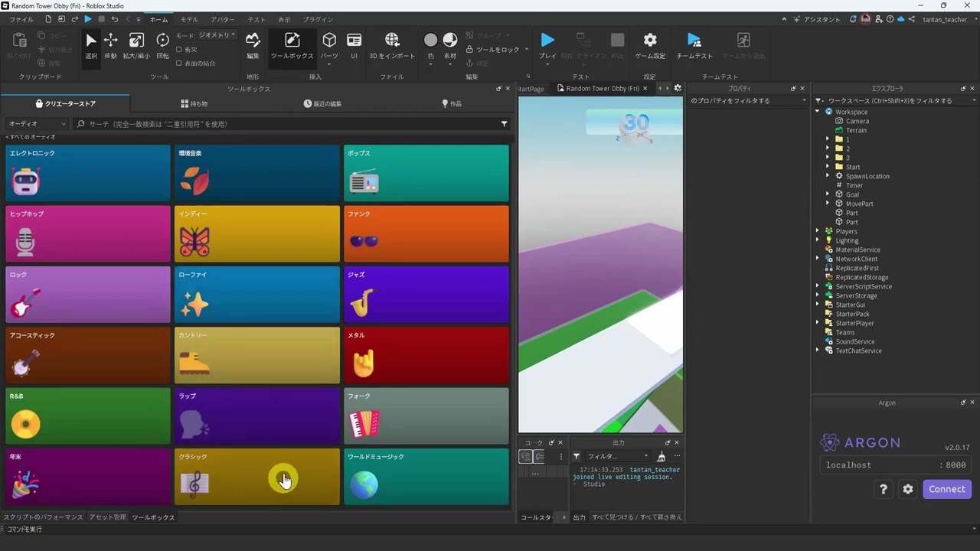Open the 作品 creations tab
Screen dimensions: 980x551
coord(452,103)
